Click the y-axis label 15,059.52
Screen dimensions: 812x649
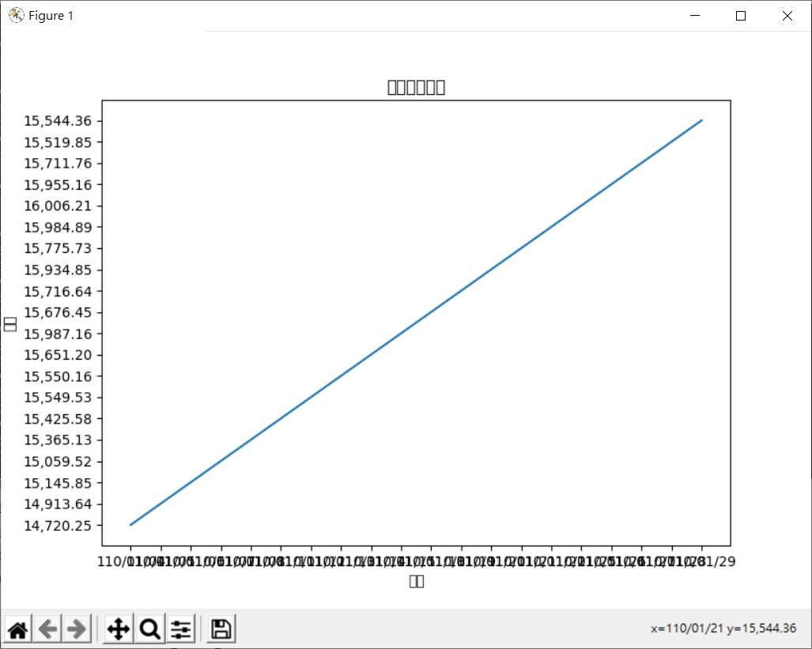58,462
